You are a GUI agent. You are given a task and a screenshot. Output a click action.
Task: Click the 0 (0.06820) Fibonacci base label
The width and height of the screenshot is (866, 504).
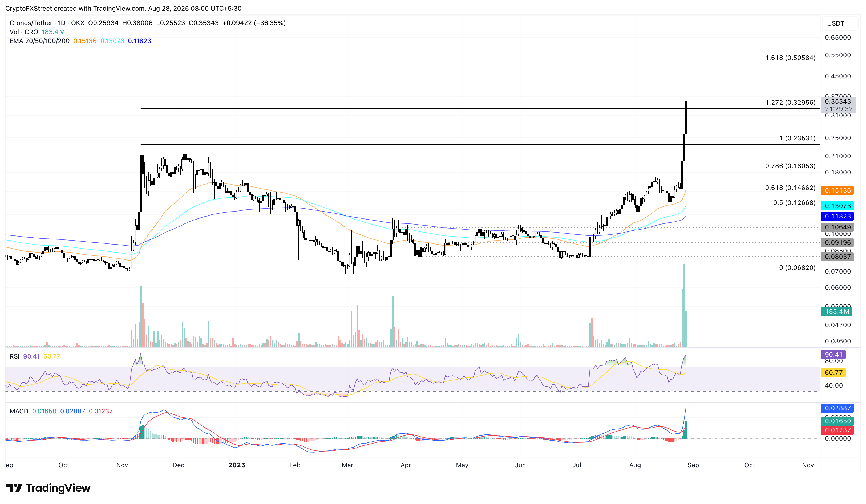(x=797, y=268)
